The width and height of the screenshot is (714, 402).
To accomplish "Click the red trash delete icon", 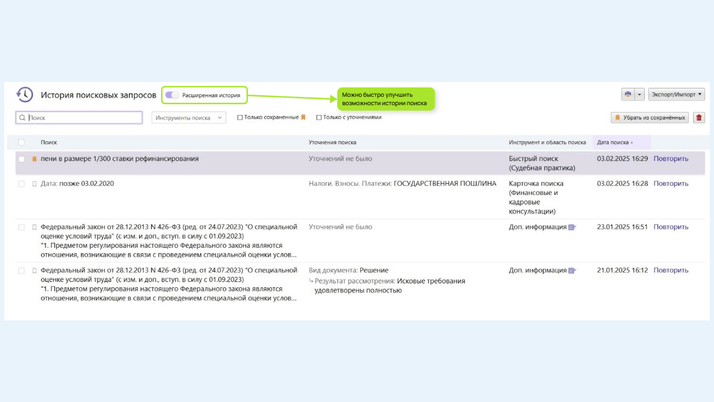I will pyautogui.click(x=699, y=117).
